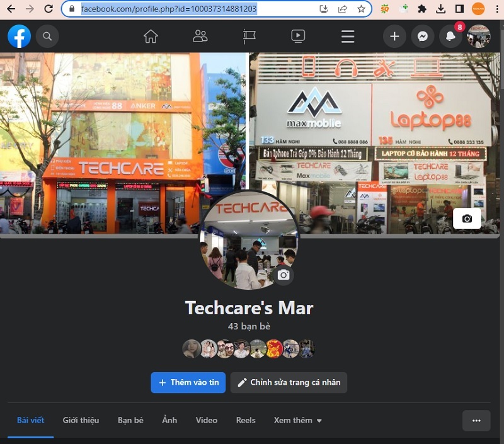
Task: Open the Notifications bell with badge 8
Action: [449, 37]
